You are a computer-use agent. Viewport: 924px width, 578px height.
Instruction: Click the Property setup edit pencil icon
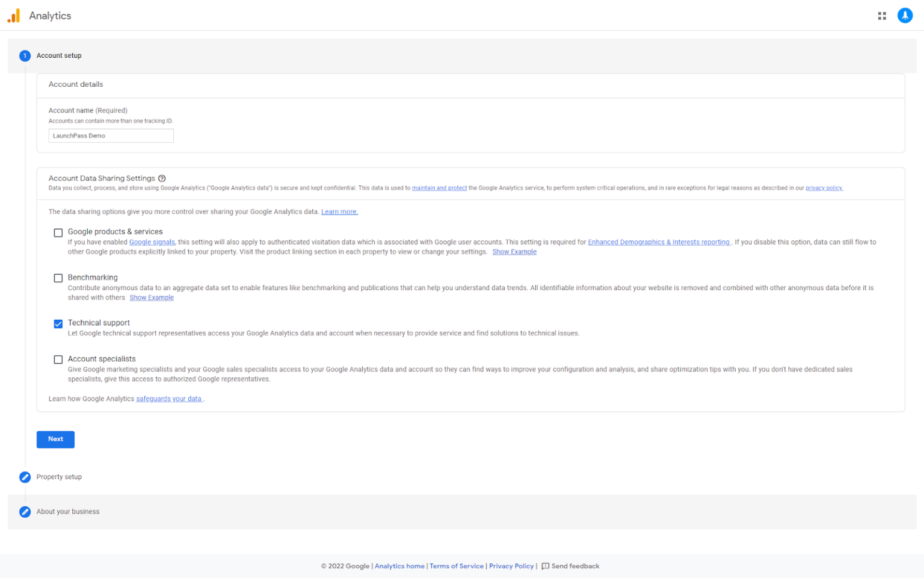coord(25,477)
